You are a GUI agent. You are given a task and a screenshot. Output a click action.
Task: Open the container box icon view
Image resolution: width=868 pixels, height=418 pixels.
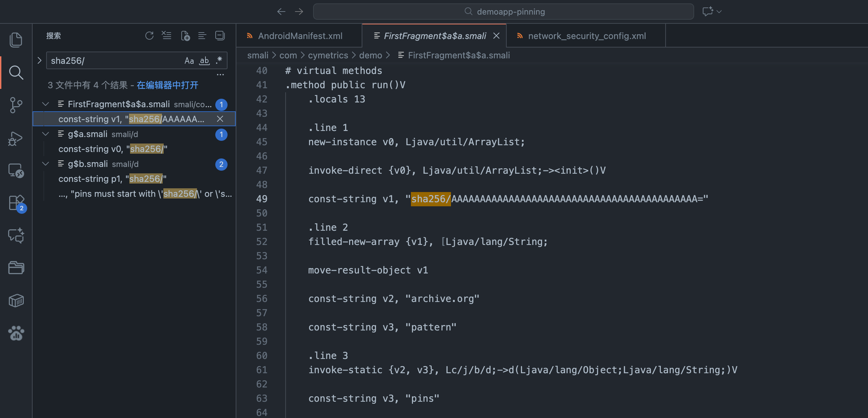click(x=16, y=300)
